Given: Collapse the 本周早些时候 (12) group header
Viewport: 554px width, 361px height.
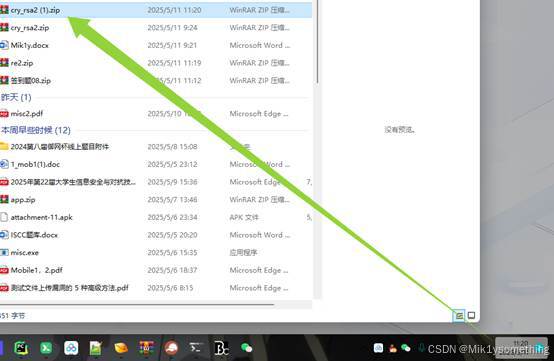Looking at the screenshot, I should click(36, 130).
